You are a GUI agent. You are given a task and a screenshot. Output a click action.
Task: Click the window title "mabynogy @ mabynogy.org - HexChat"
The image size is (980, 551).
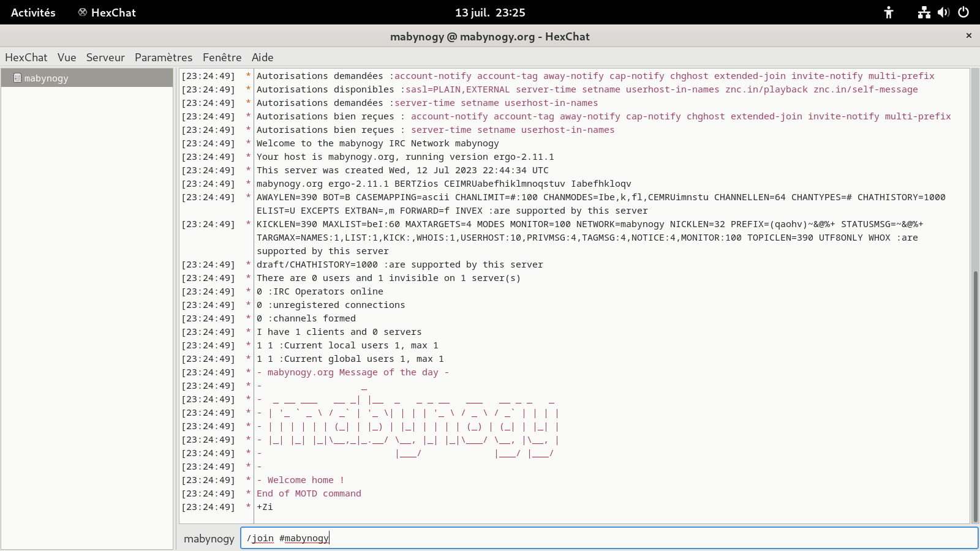(490, 36)
